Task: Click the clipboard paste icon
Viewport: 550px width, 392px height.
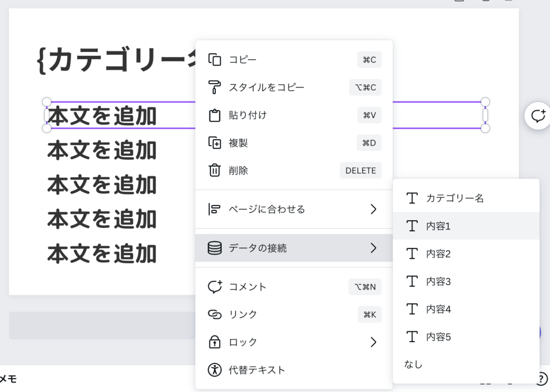Action: (214, 115)
